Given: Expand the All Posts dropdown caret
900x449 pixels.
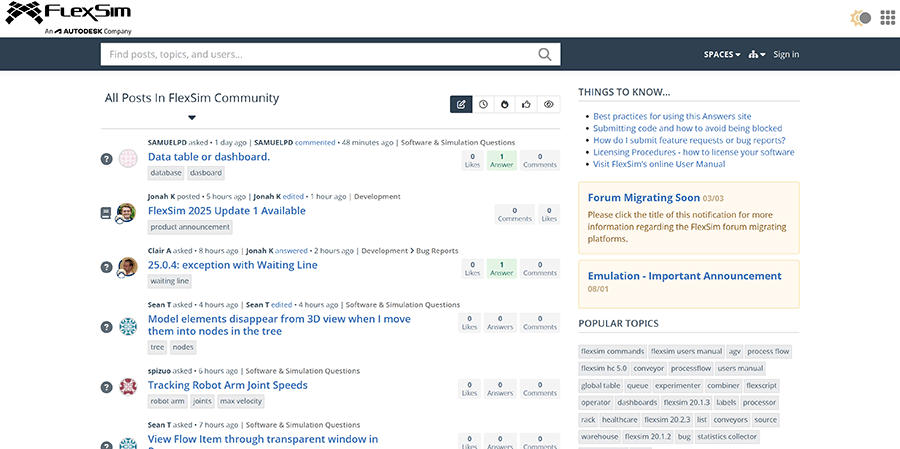Looking at the screenshot, I should 192,118.
